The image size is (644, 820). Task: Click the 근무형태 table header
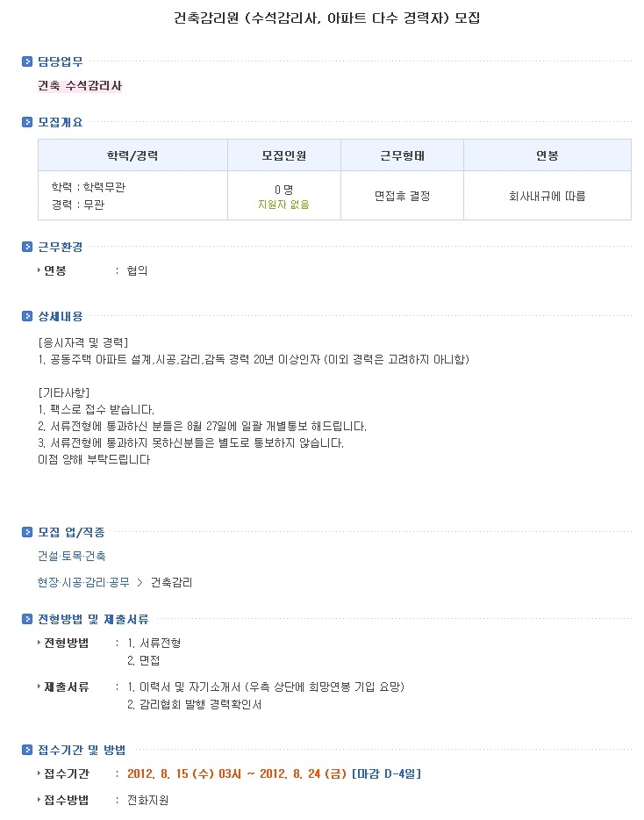(403, 155)
